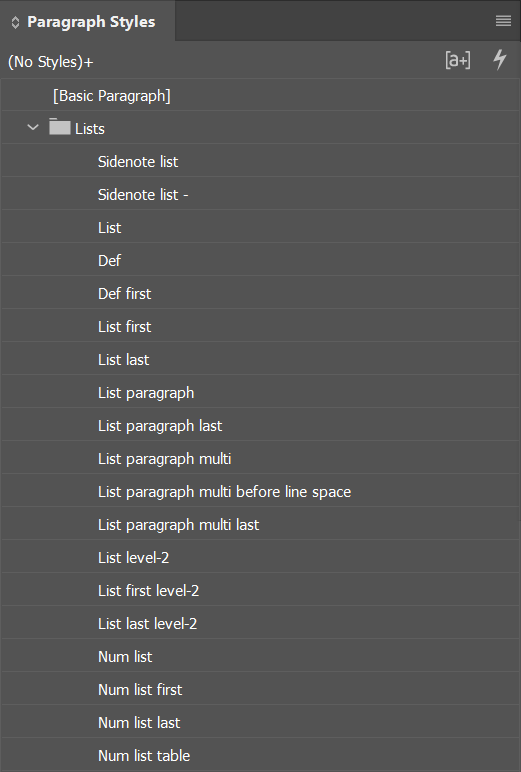Select the Def first style
This screenshot has height=772, width=521.
click(260, 293)
